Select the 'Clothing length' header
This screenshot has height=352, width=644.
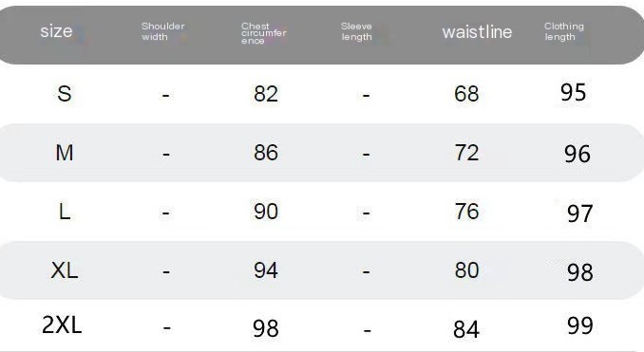click(x=564, y=31)
